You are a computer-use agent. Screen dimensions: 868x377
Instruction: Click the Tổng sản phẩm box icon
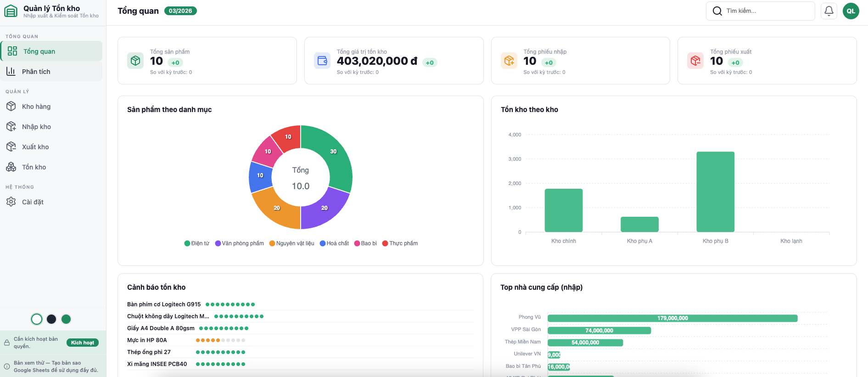(135, 61)
